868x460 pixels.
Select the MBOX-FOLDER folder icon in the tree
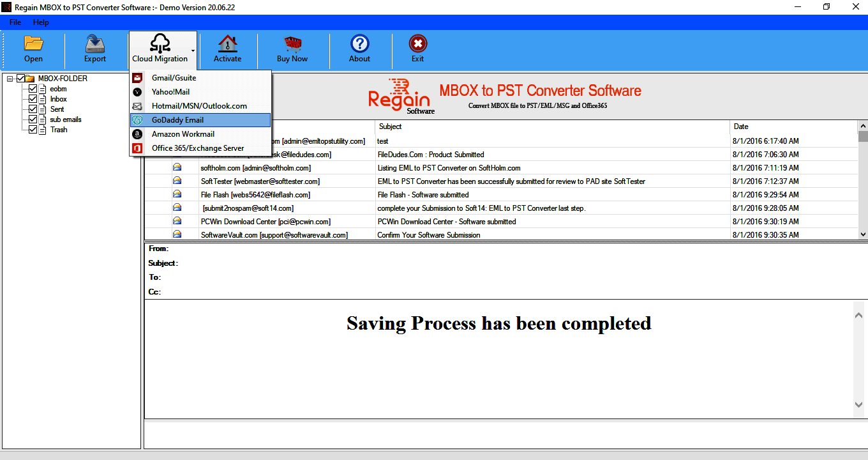click(x=30, y=79)
